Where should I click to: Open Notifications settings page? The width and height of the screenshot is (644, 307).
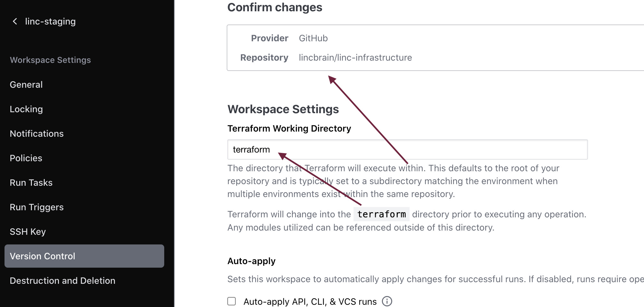37,134
